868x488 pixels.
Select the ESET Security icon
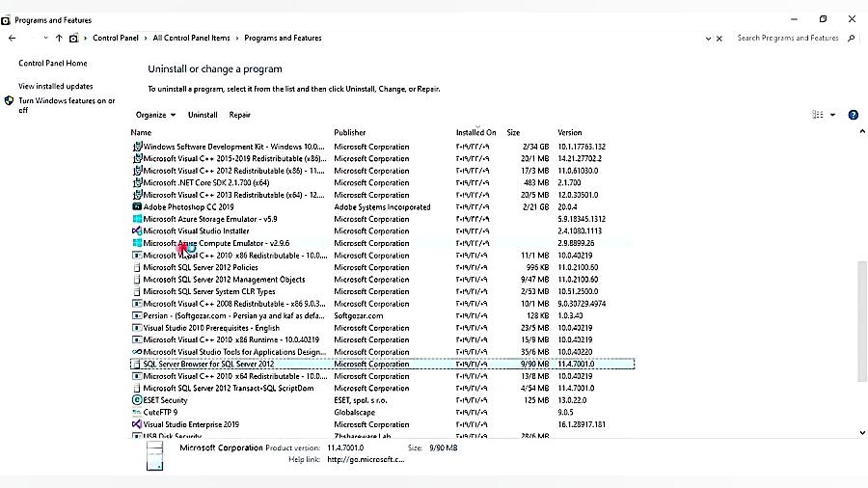click(x=137, y=400)
